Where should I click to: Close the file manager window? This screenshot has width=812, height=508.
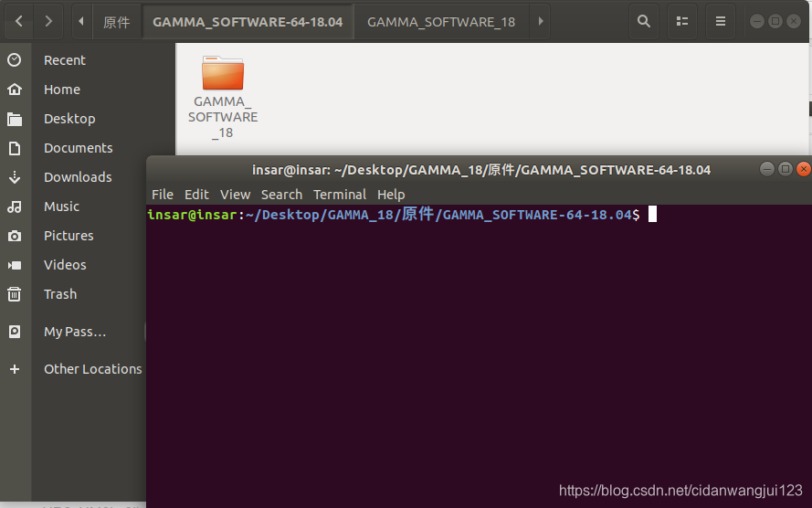(x=794, y=21)
